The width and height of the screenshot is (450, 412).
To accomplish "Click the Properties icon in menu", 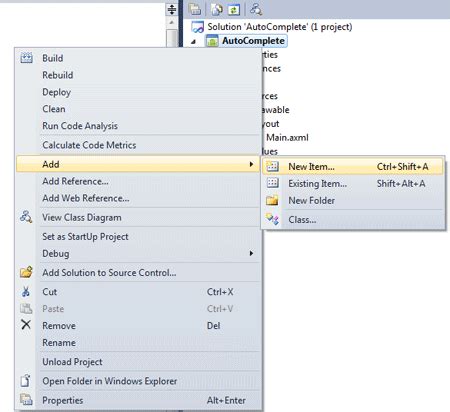I will click(x=26, y=399).
